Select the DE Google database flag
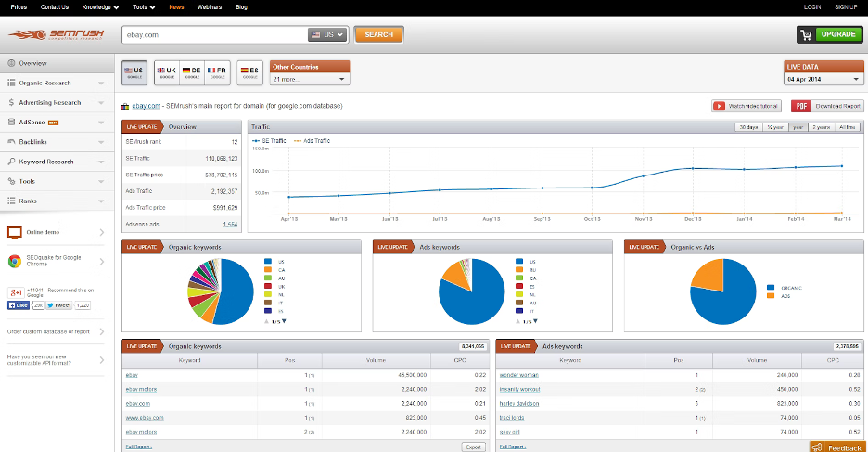This screenshot has height=453, width=868. click(192, 72)
